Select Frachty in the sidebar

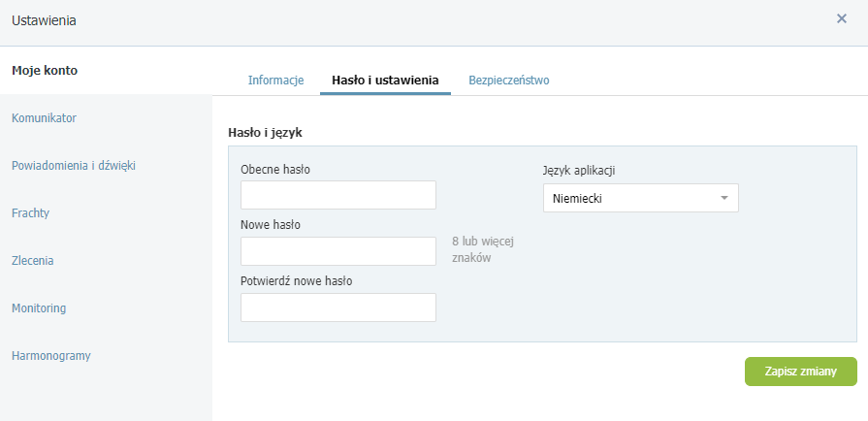click(x=30, y=212)
